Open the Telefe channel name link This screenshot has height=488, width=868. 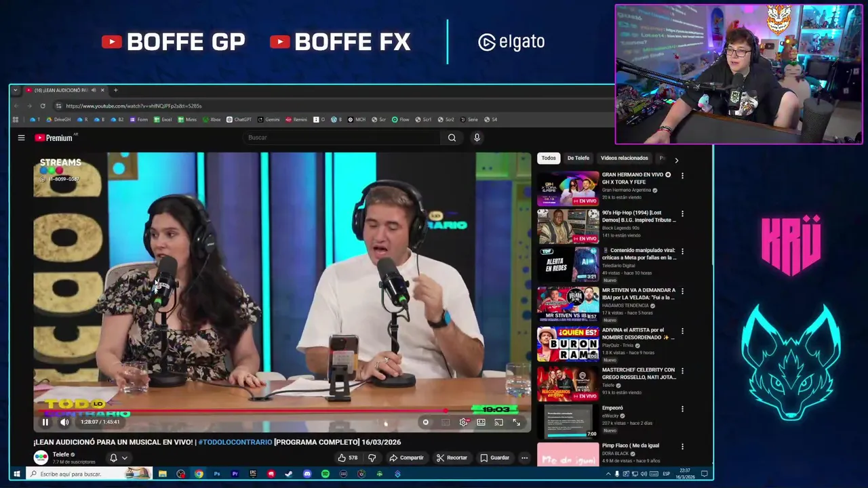pyautogui.click(x=61, y=454)
